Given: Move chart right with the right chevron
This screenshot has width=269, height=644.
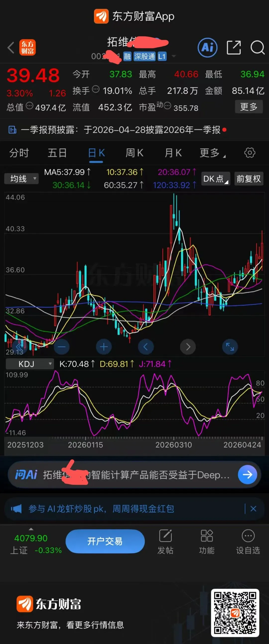Looking at the screenshot, I should point(188,347).
